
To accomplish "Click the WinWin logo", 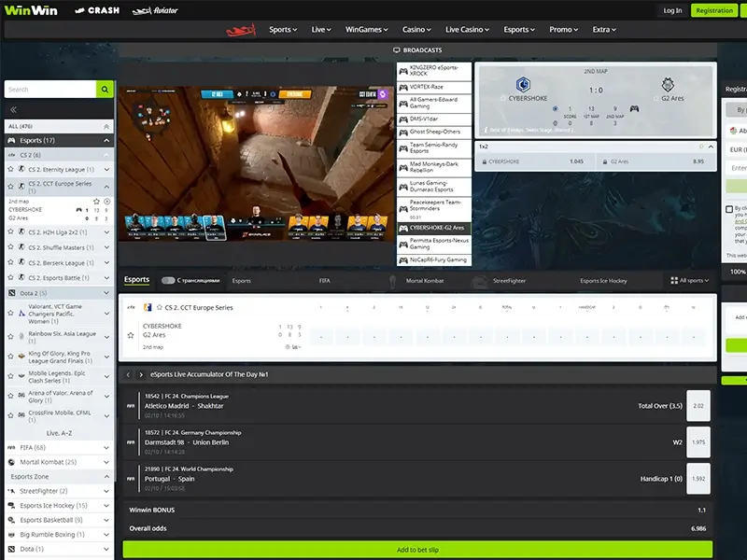I will [31, 10].
